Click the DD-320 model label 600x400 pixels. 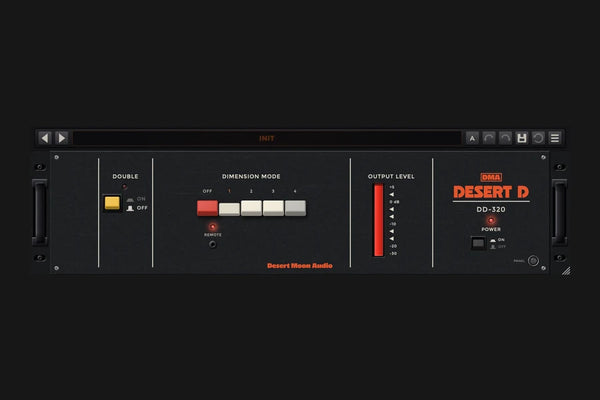(x=491, y=209)
